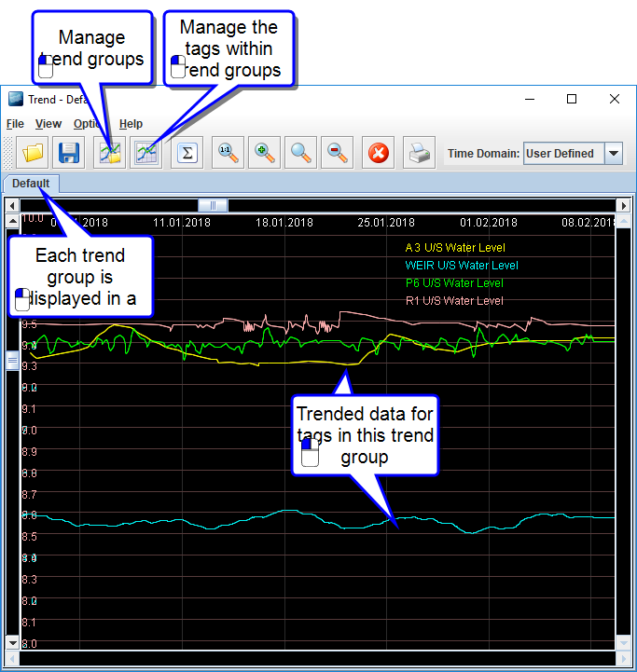Click the sigma statistics icon

[x=187, y=153]
